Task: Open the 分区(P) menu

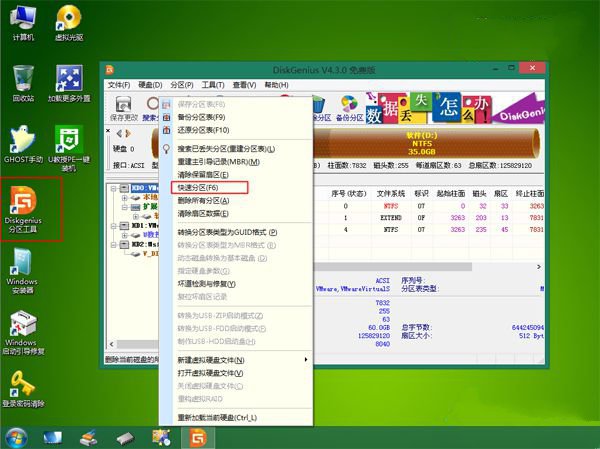Action: click(182, 85)
